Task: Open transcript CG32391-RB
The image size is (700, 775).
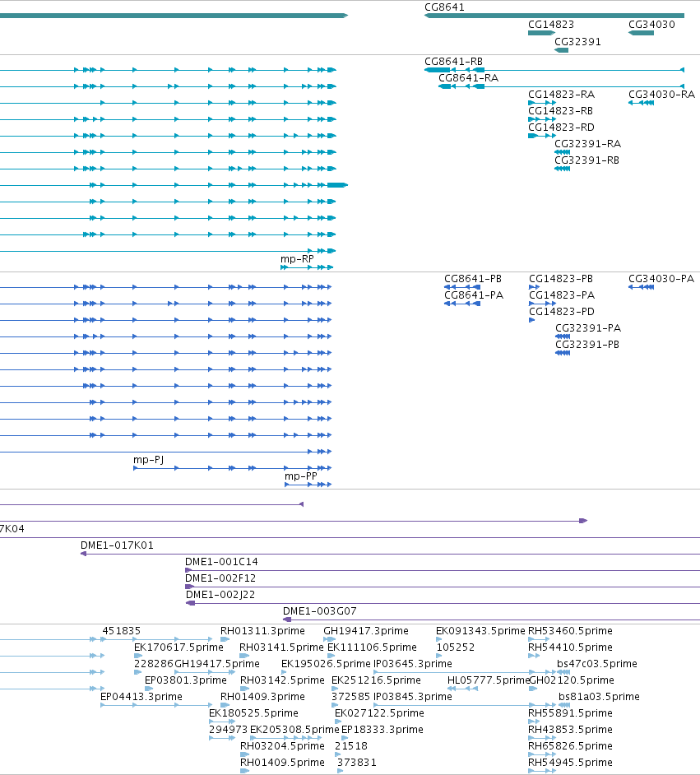Action: click(586, 160)
